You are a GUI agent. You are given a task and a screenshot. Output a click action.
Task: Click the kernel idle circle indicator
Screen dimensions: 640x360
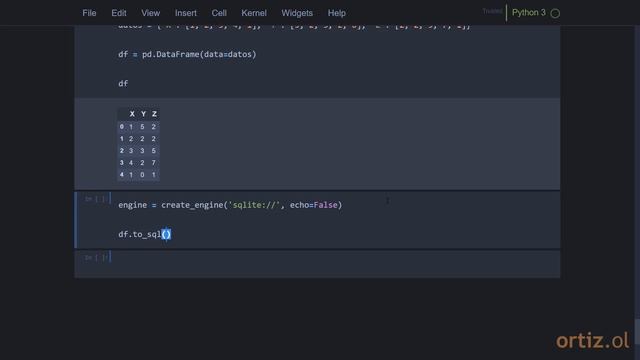[555, 13]
